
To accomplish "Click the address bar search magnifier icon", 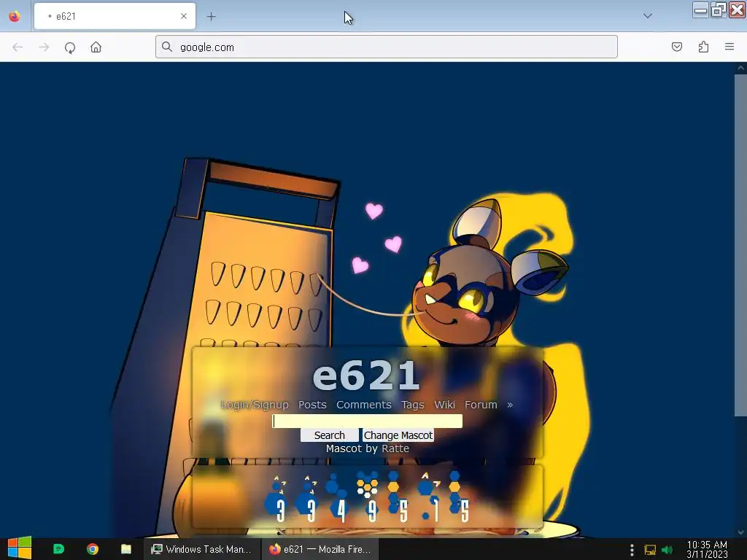I will 167,47.
